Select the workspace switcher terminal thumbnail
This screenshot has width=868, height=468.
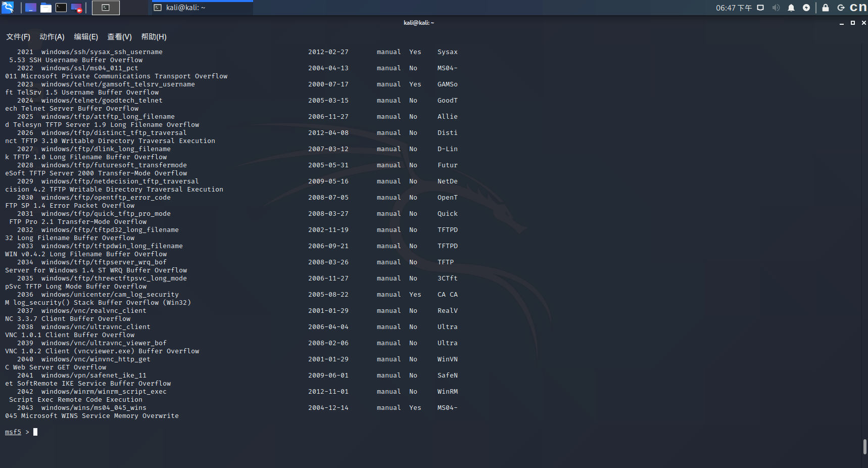106,8
